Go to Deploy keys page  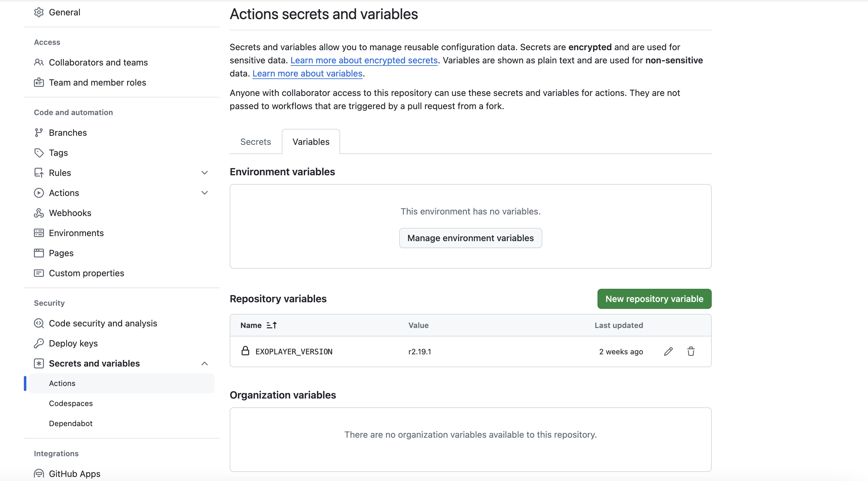(x=73, y=343)
